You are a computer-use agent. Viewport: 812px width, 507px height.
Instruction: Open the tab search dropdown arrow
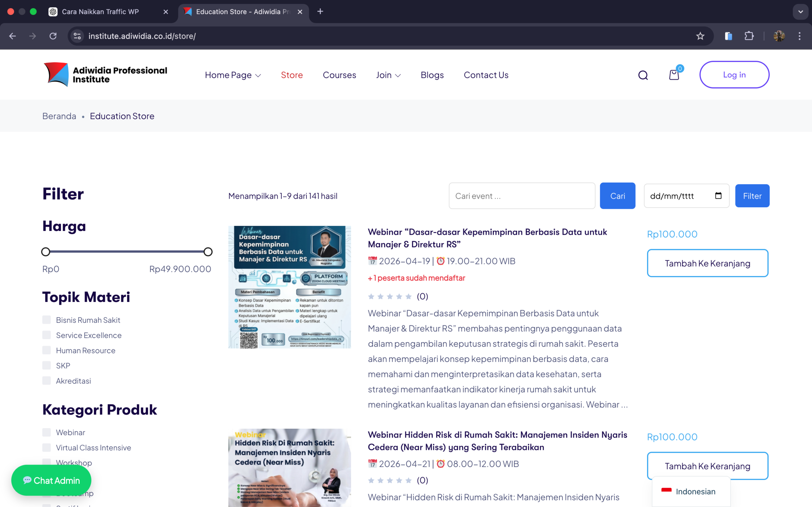(801, 12)
